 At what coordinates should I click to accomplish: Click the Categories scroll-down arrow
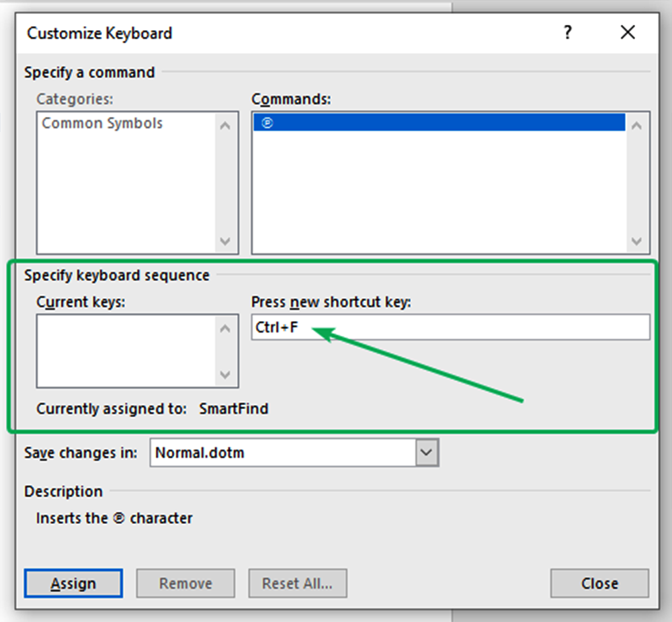tap(226, 241)
